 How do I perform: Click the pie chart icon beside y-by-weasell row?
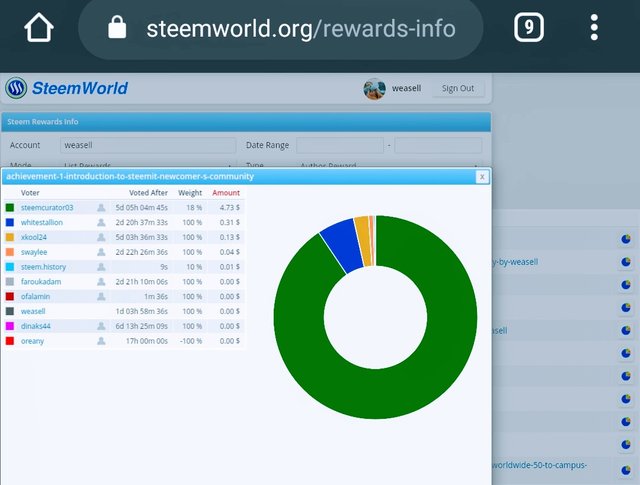[x=626, y=262]
